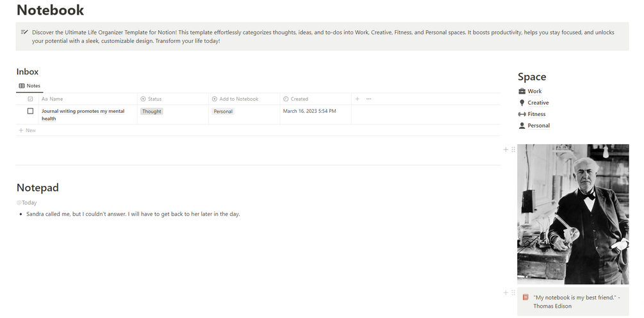Image resolution: width=644 pixels, height=318 pixels.
Task: Open the Created column header menu
Action: click(x=316, y=99)
